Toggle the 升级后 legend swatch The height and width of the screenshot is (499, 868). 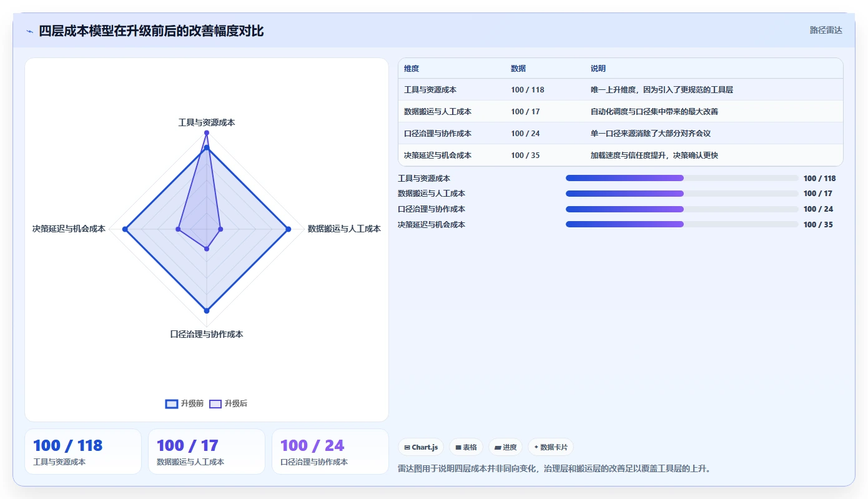coord(215,403)
